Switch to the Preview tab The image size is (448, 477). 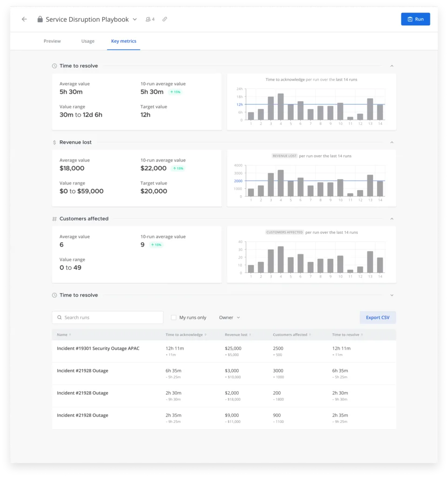[52, 41]
